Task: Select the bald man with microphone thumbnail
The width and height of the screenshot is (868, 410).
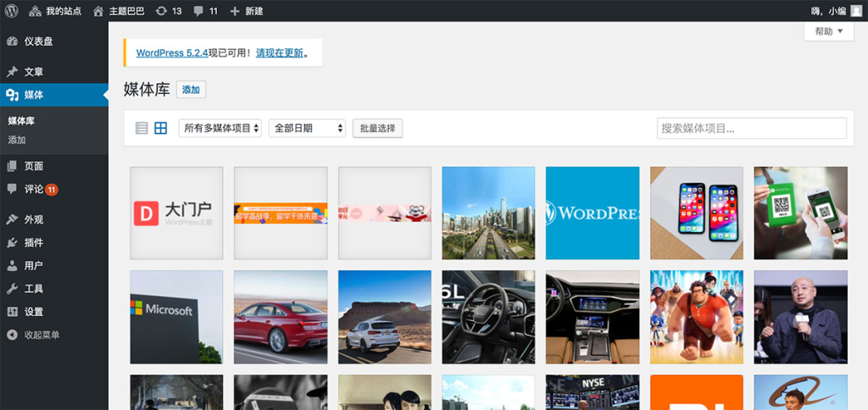Action: [x=801, y=317]
